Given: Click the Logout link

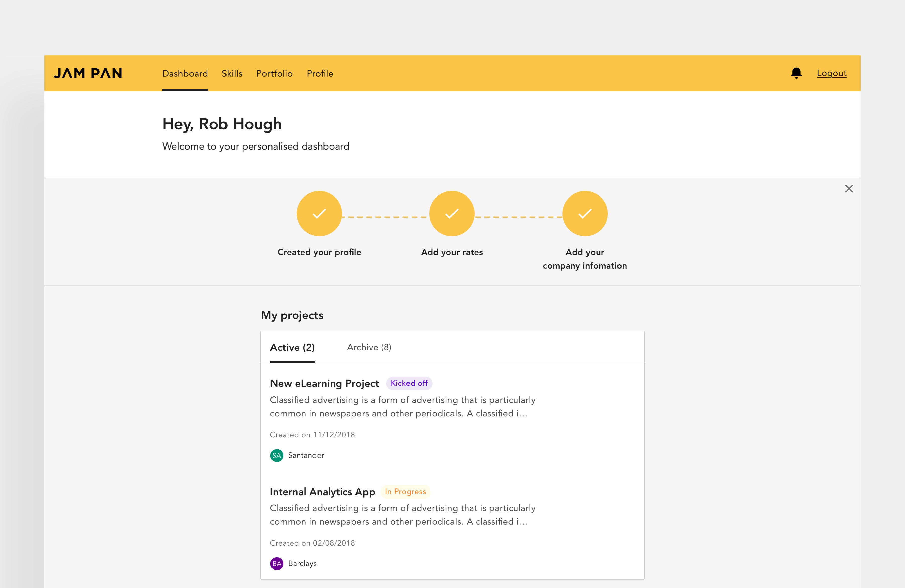Looking at the screenshot, I should tap(831, 73).
